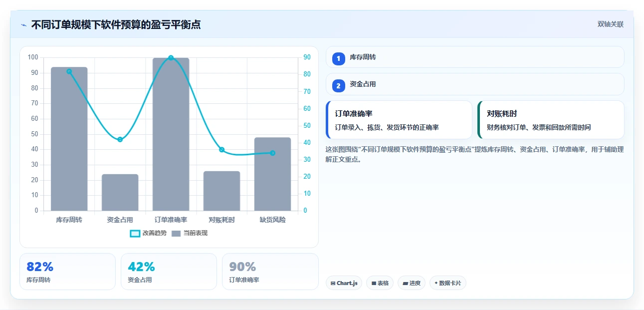Click the 库存周转 bar in chart
The width and height of the screenshot is (644, 310).
tap(69, 139)
